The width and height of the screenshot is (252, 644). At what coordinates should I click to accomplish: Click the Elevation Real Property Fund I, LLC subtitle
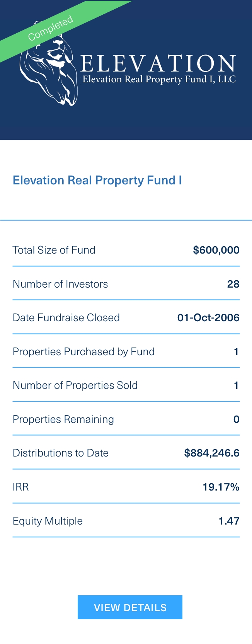pos(159,80)
